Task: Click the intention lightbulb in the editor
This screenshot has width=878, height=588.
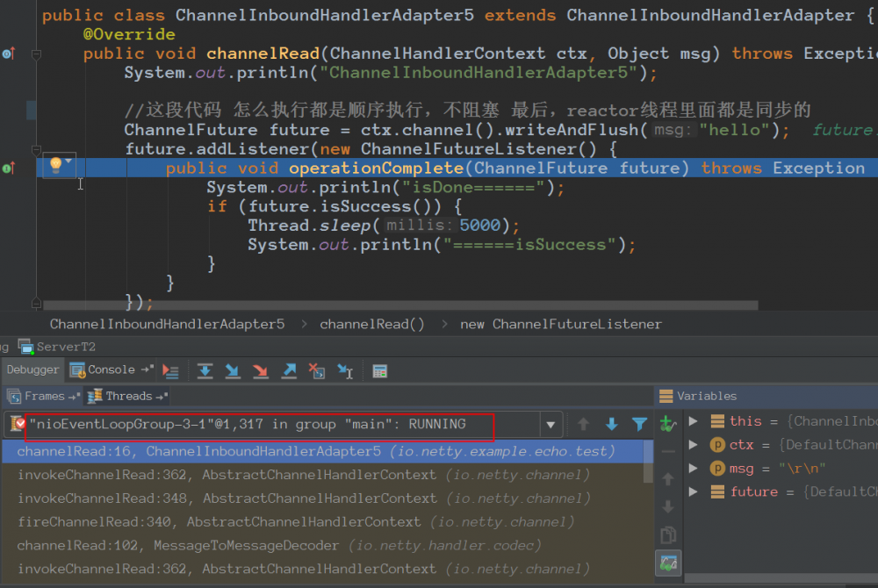Action: point(55,164)
